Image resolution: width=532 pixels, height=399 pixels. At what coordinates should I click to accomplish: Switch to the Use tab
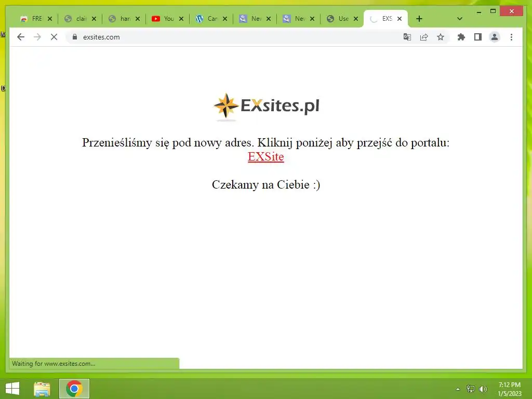[339, 19]
